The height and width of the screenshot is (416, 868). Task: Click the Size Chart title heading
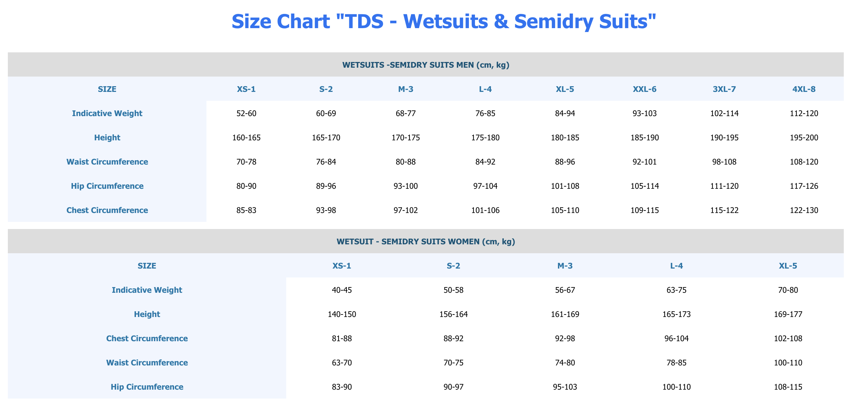[x=444, y=21]
